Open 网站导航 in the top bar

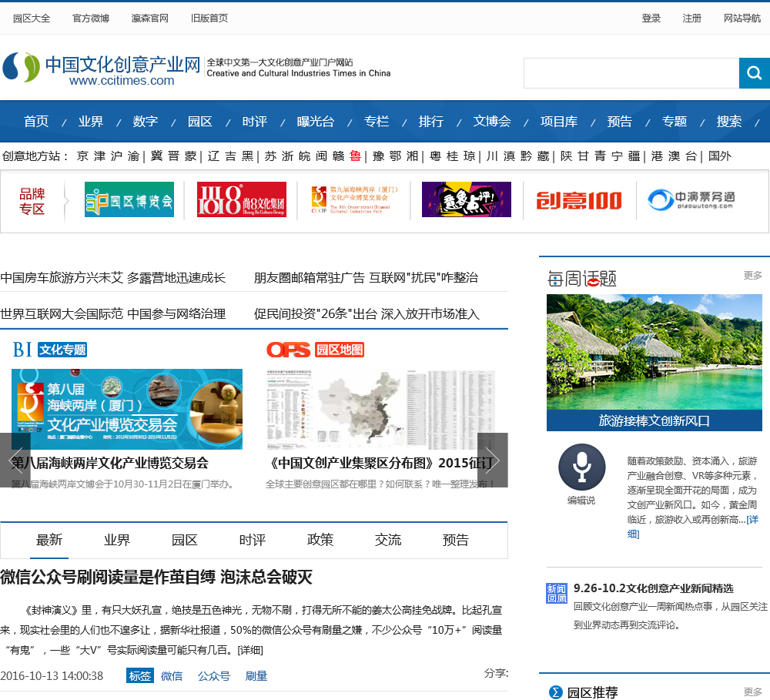742,18
